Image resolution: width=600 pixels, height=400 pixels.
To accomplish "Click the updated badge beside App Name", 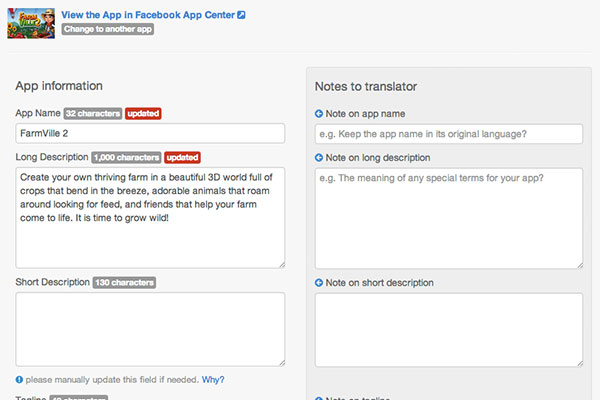I will tap(143, 114).
